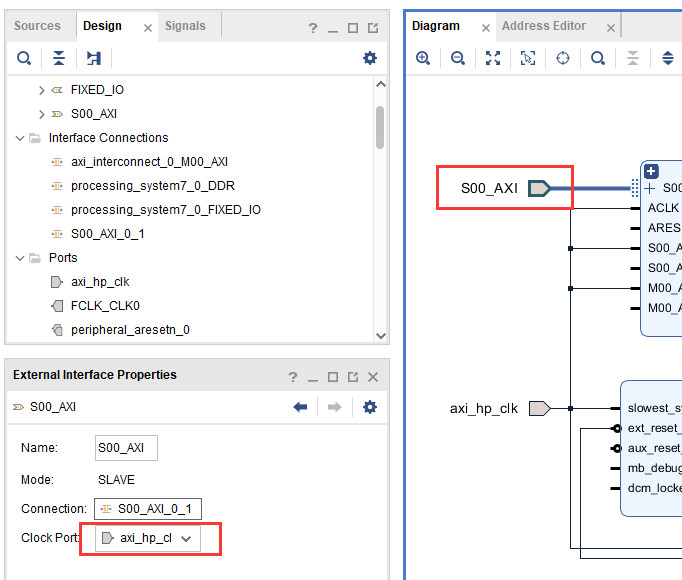Collapse the Ports folder

20,258
